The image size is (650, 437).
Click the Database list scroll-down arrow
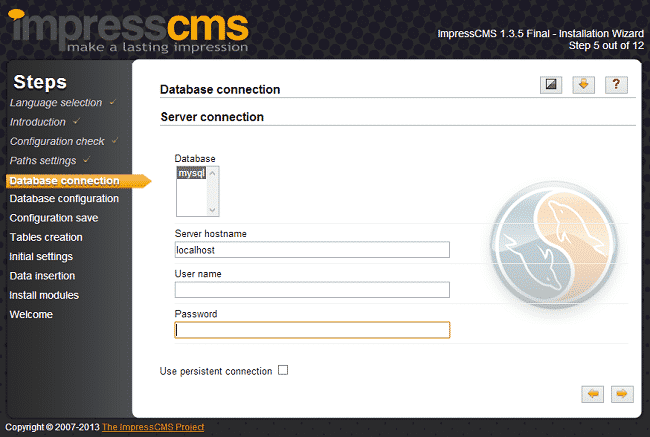(212, 210)
